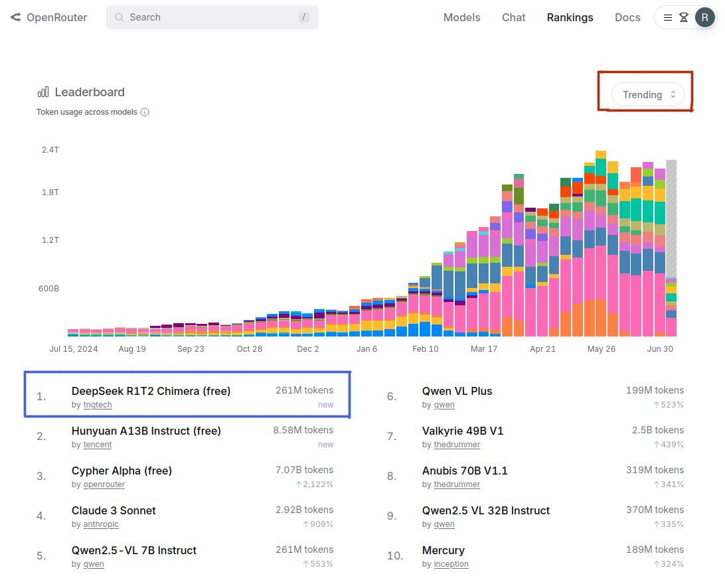
Task: Click the inception author link
Action: pos(451,564)
